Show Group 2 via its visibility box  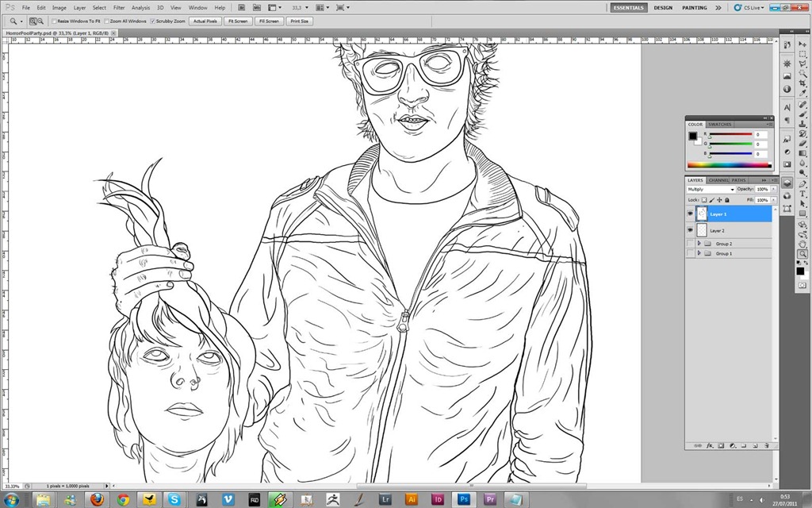690,244
